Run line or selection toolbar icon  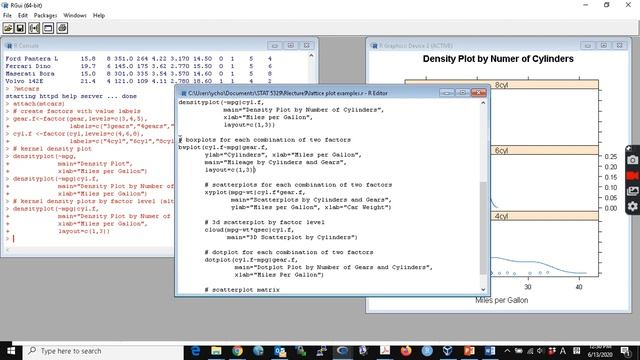pyautogui.click(x=34, y=28)
